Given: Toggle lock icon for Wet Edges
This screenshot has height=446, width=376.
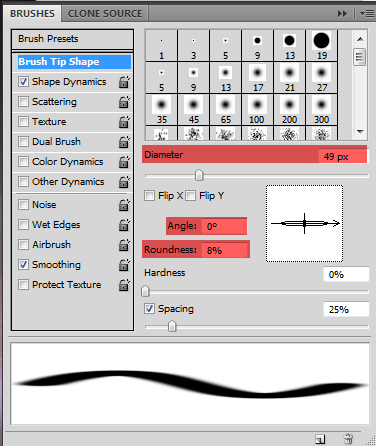Looking at the screenshot, I should (x=124, y=225).
